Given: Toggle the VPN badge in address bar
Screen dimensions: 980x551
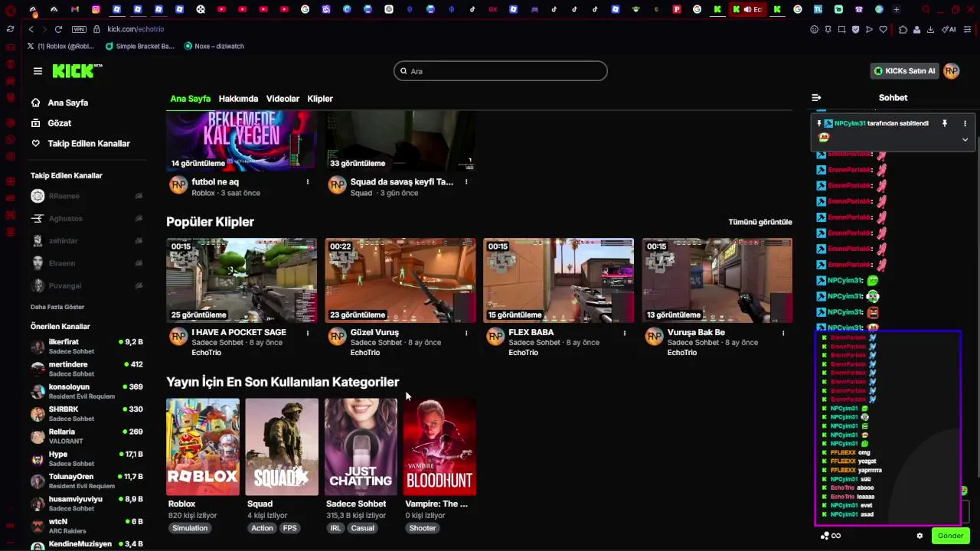Looking at the screenshot, I should coord(79,29).
